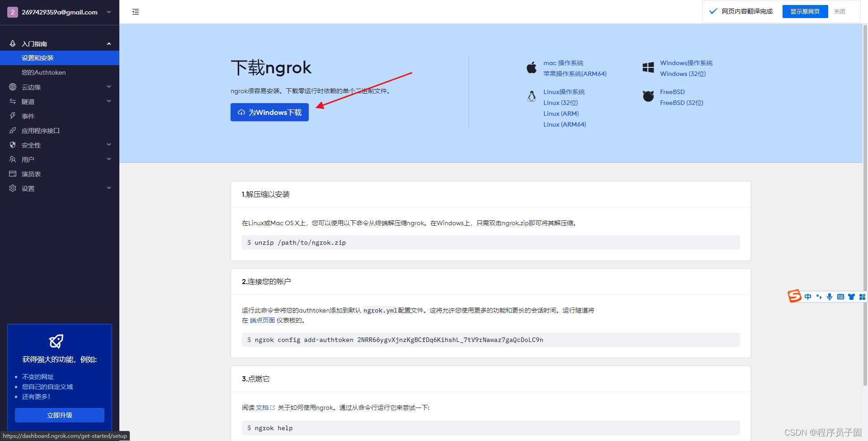Click the ngrok config add-authtoken command box

(x=491, y=340)
